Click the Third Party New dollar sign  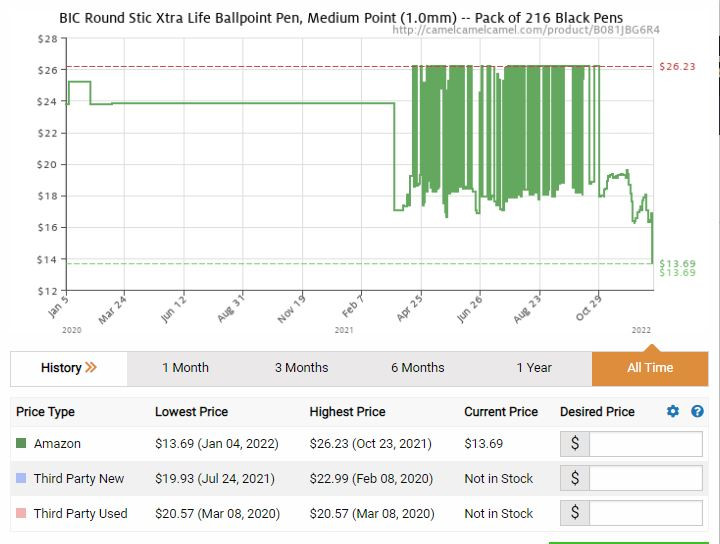575,478
